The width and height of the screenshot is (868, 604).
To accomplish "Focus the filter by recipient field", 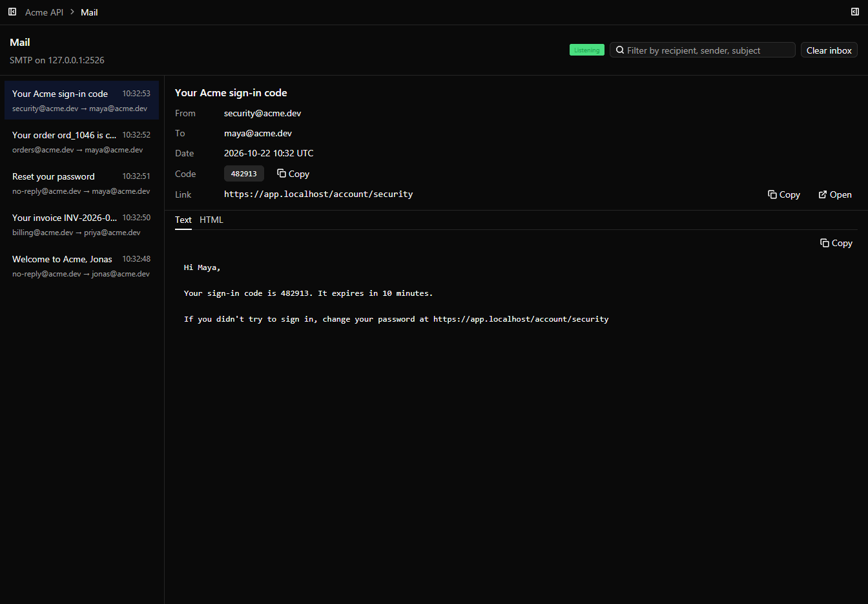I will coord(703,50).
